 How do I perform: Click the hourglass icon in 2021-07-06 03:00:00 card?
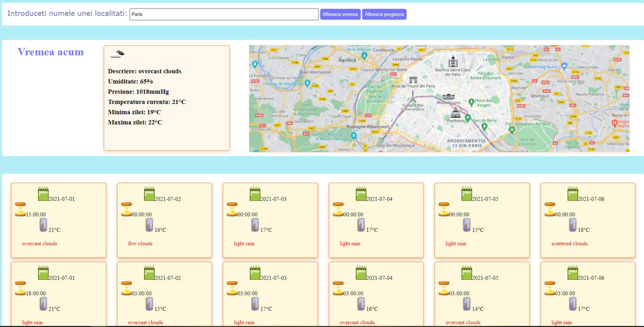point(550,288)
